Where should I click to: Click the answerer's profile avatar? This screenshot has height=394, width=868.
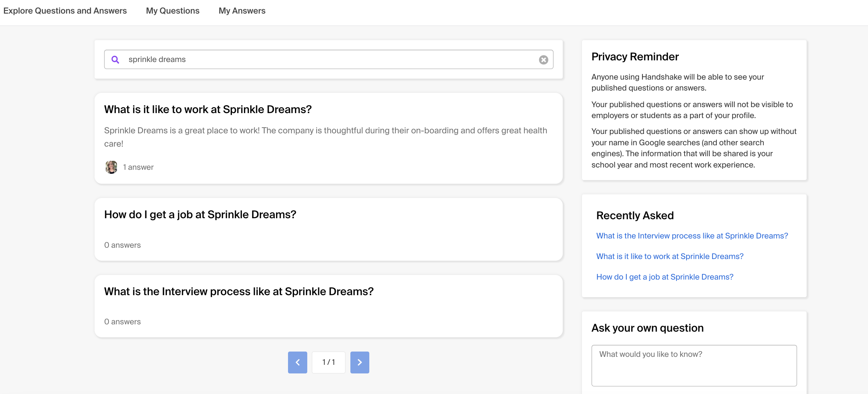point(111,167)
